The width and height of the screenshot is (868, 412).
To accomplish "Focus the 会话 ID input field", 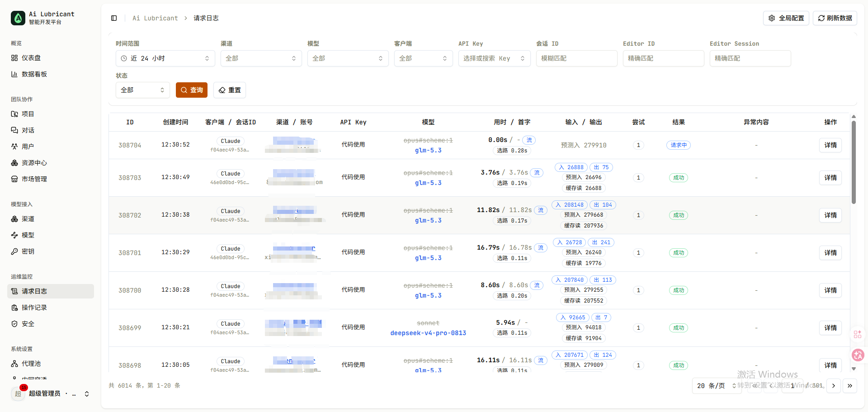I will coord(577,58).
